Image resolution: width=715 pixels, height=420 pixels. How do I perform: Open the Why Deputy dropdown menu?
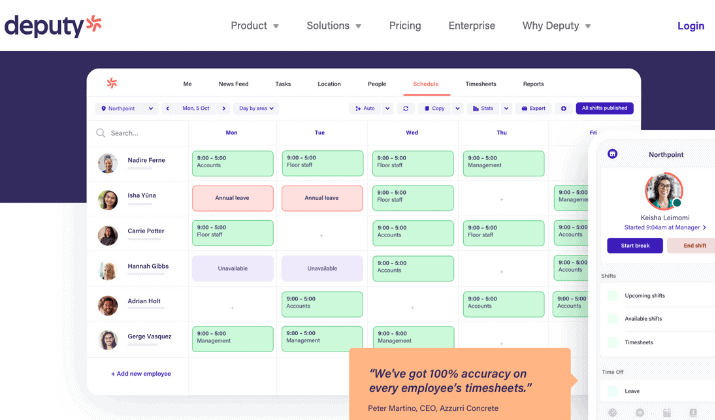point(556,26)
